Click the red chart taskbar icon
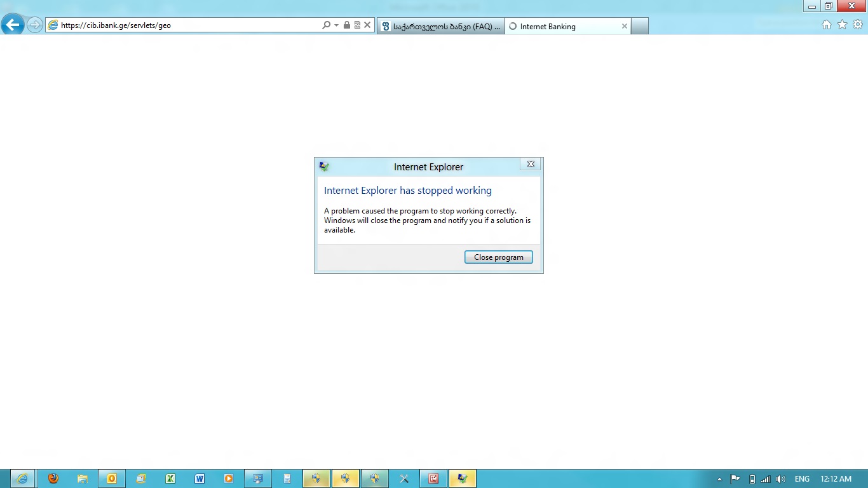The width and height of the screenshot is (868, 488). (x=433, y=479)
